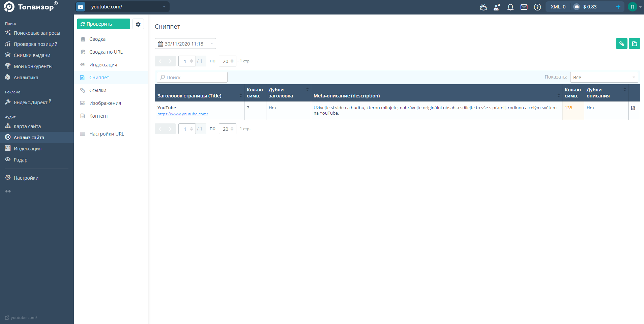The image size is (644, 324).
Task: Click the Topvisor logo icon
Action: point(9,7)
